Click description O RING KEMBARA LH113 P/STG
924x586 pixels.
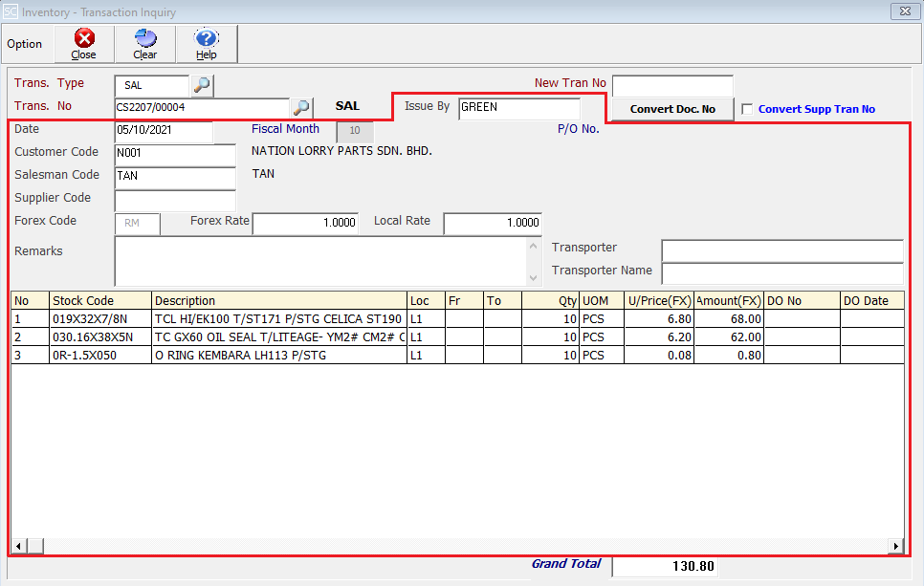279,355
